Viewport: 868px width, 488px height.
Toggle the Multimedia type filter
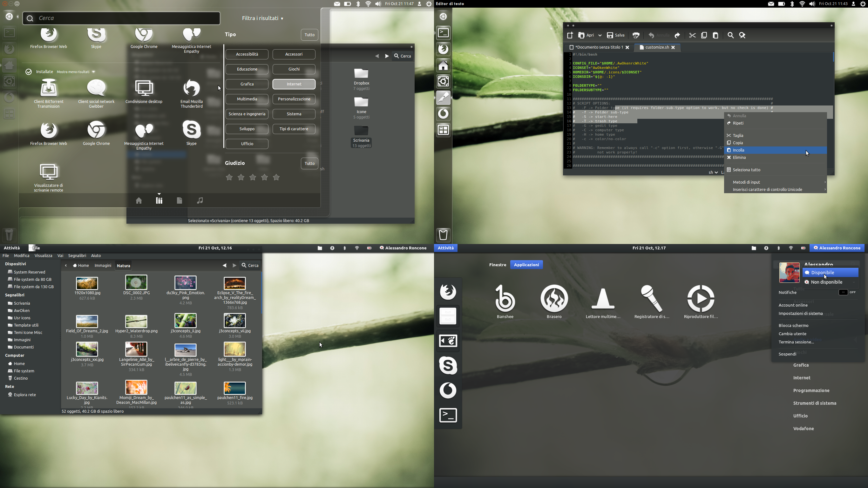point(247,99)
